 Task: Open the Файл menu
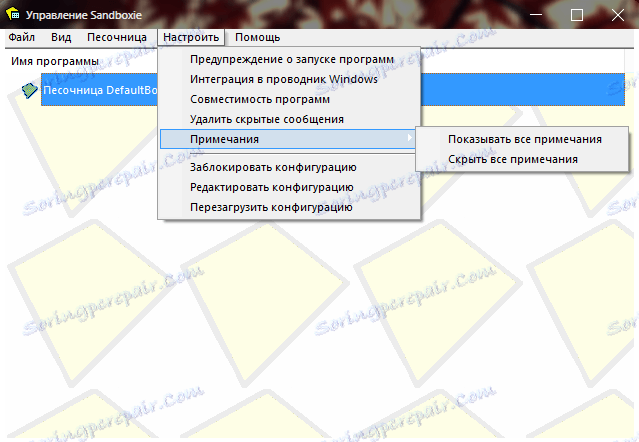pyautogui.click(x=22, y=37)
